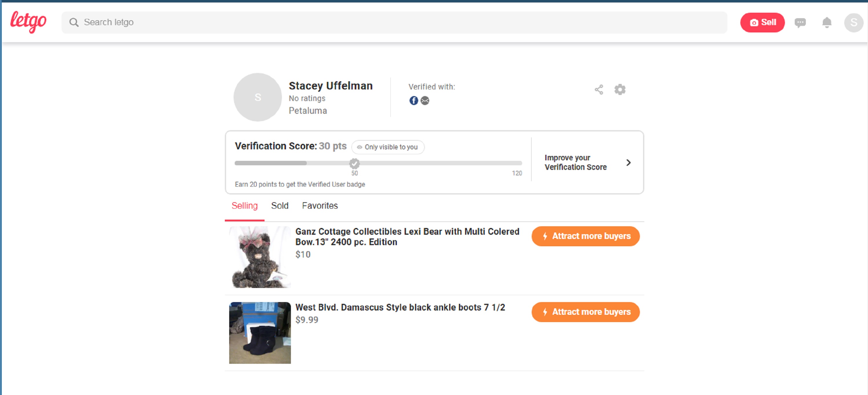
Task: Switch to the Favorites tab
Action: tap(320, 205)
